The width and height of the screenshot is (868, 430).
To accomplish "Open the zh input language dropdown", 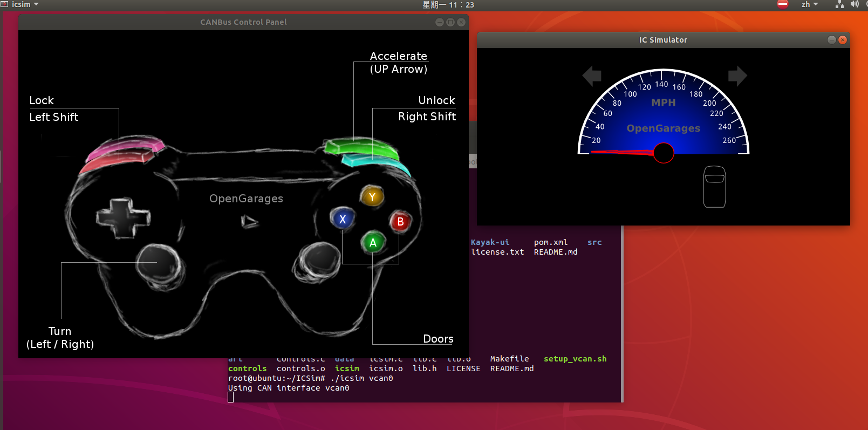I will click(810, 4).
